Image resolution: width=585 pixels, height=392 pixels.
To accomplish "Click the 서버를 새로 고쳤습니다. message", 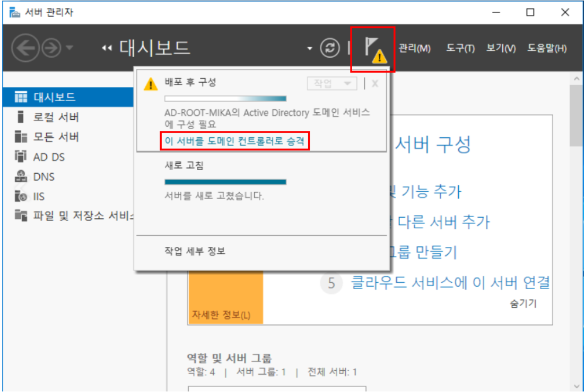I will (x=214, y=195).
